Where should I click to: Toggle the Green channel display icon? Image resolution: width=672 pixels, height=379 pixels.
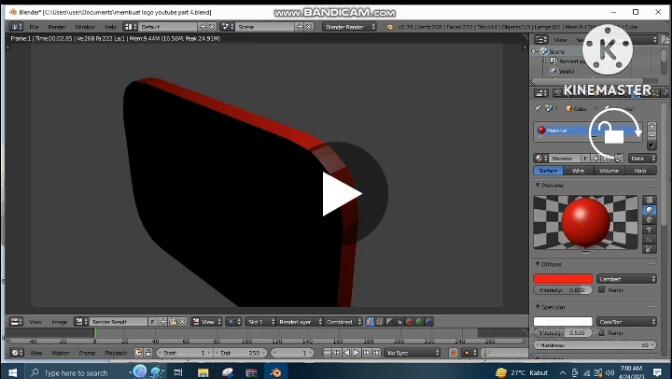tap(419, 322)
